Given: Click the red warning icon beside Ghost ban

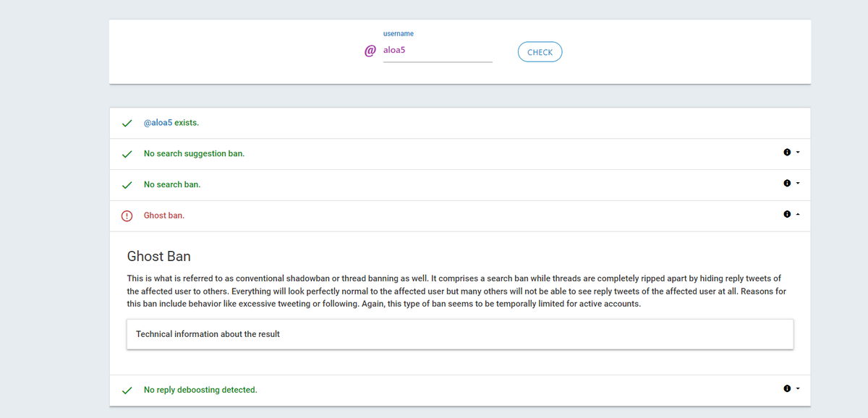Looking at the screenshot, I should [x=127, y=216].
